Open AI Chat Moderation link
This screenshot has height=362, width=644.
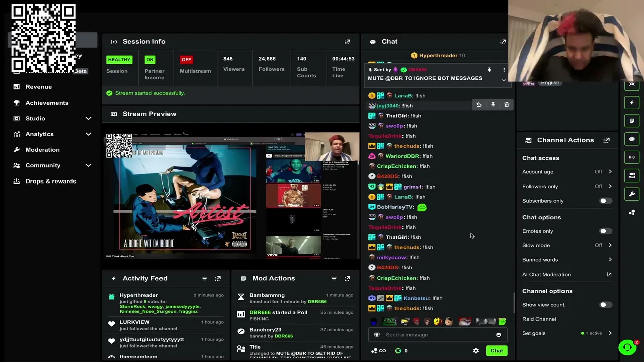pos(567,275)
